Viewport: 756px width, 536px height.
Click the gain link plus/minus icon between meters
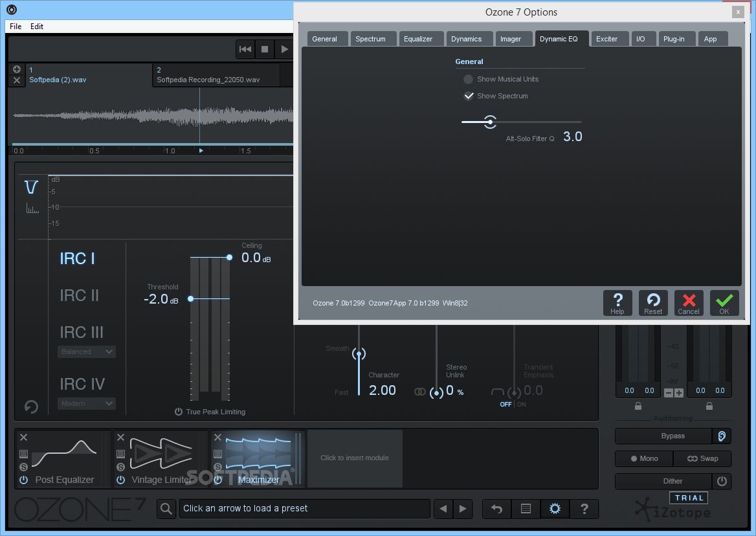coord(674,393)
